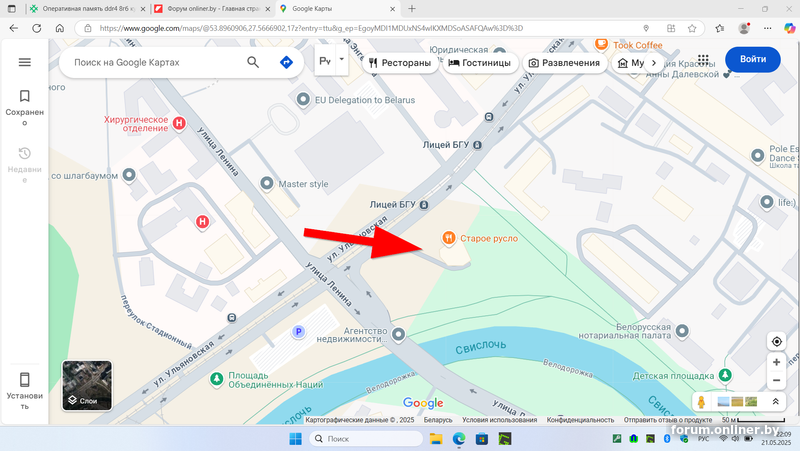Select the Master style marker
The image size is (800, 451).
[267, 183]
